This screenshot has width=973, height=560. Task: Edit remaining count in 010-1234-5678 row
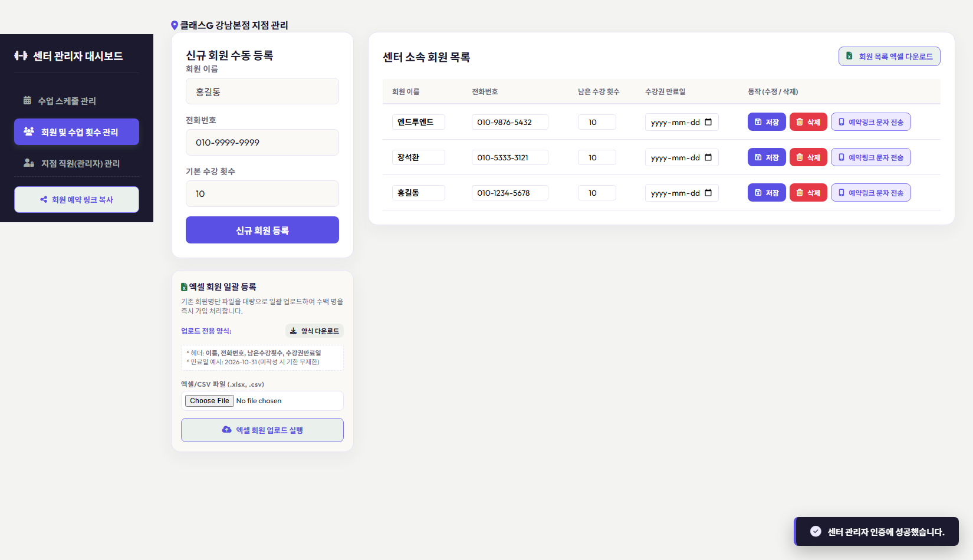[597, 193]
